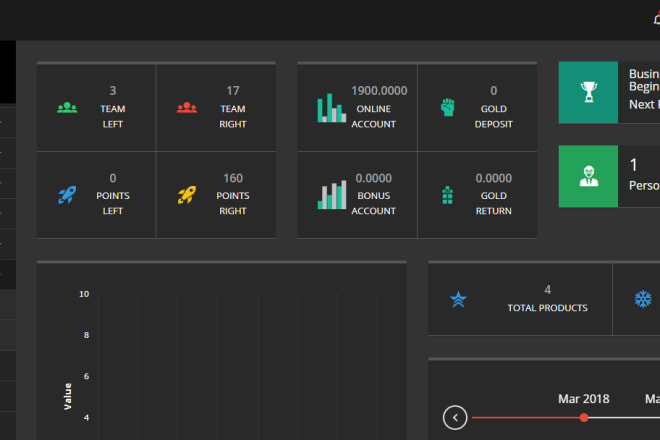Click the Bonus Account bar chart icon
The width and height of the screenshot is (660, 440).
[x=332, y=195]
